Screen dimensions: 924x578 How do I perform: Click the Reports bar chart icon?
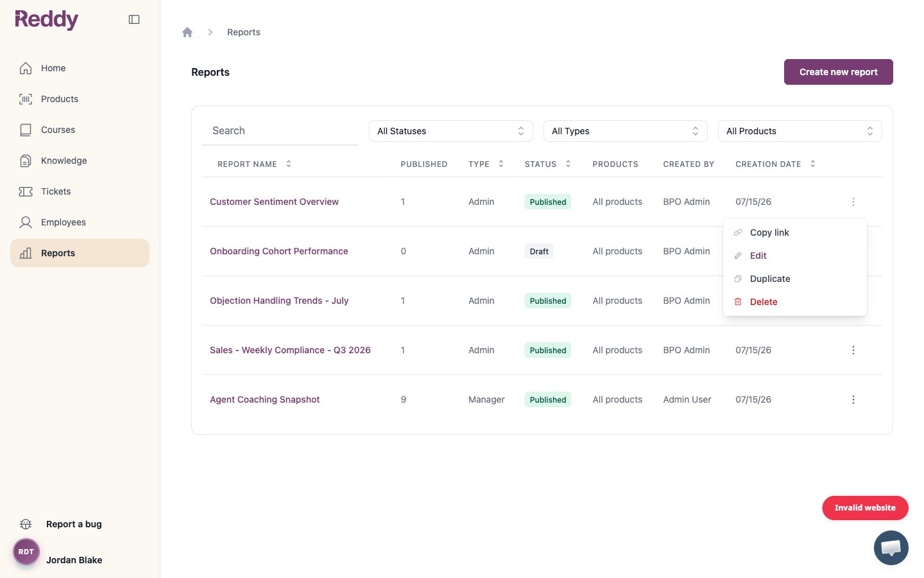click(x=26, y=253)
